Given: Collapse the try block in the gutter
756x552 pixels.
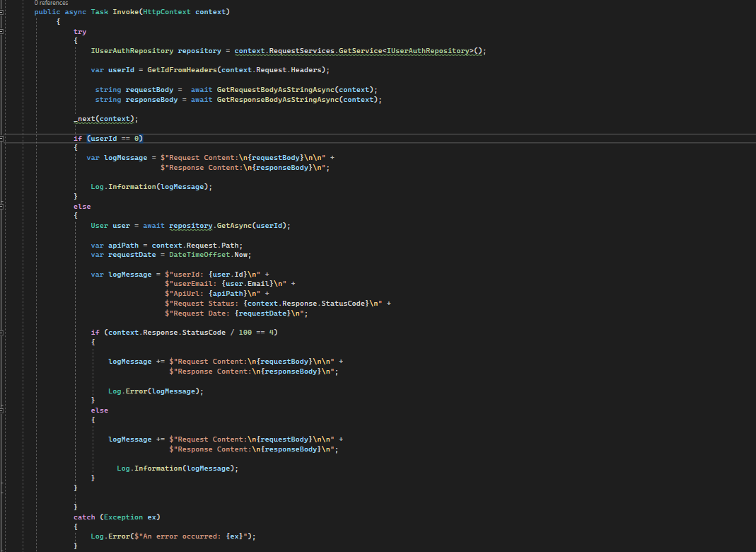Looking at the screenshot, I should pyautogui.click(x=3, y=32).
